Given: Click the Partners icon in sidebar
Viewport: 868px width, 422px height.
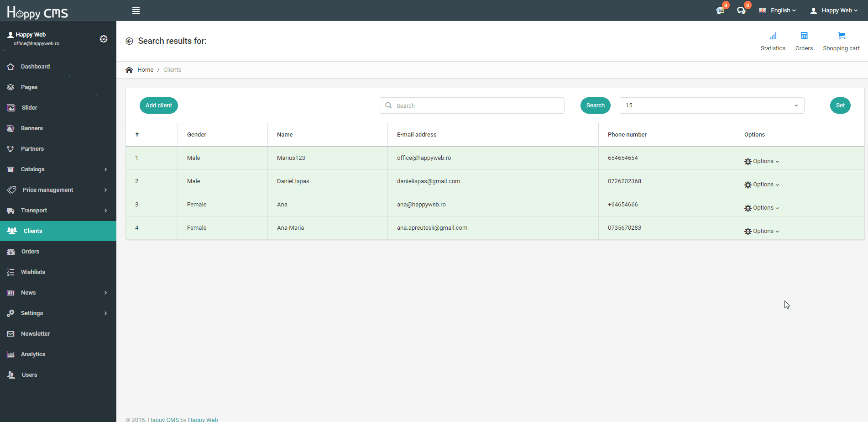Looking at the screenshot, I should [x=10, y=149].
